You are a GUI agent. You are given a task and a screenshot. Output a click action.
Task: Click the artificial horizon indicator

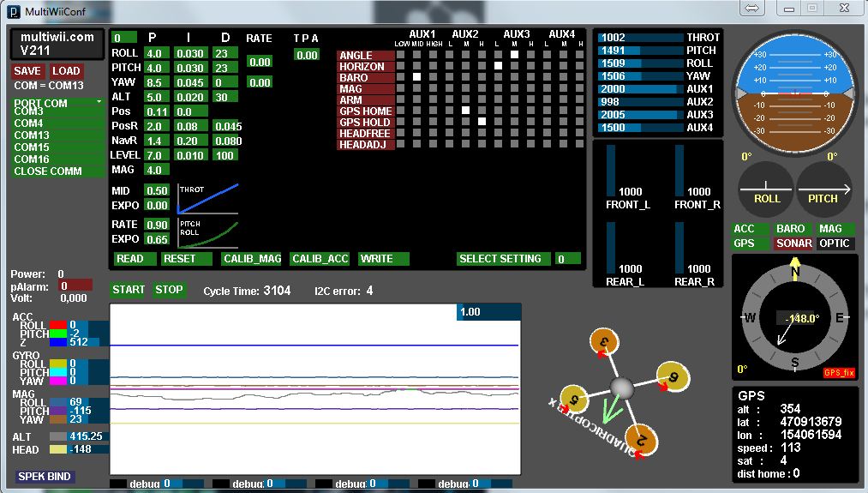coord(794,94)
